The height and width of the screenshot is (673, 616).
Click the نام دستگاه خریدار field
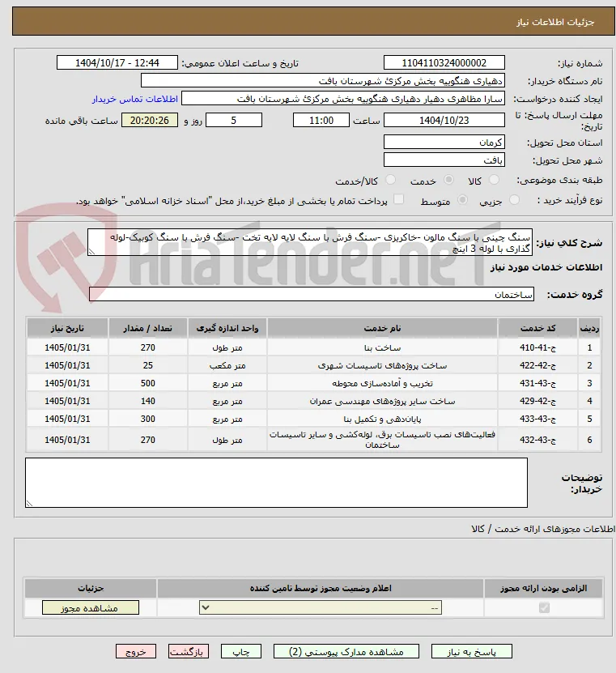click(x=323, y=81)
